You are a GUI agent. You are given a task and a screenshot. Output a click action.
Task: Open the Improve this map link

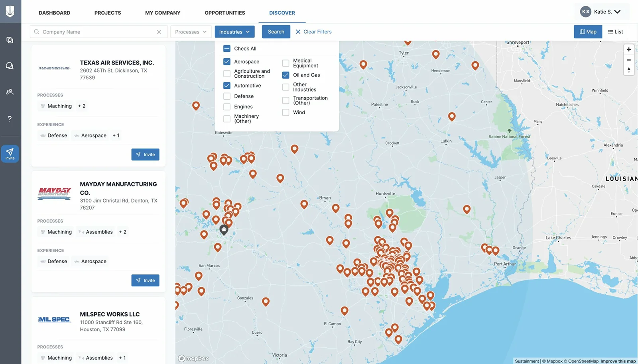(618, 361)
